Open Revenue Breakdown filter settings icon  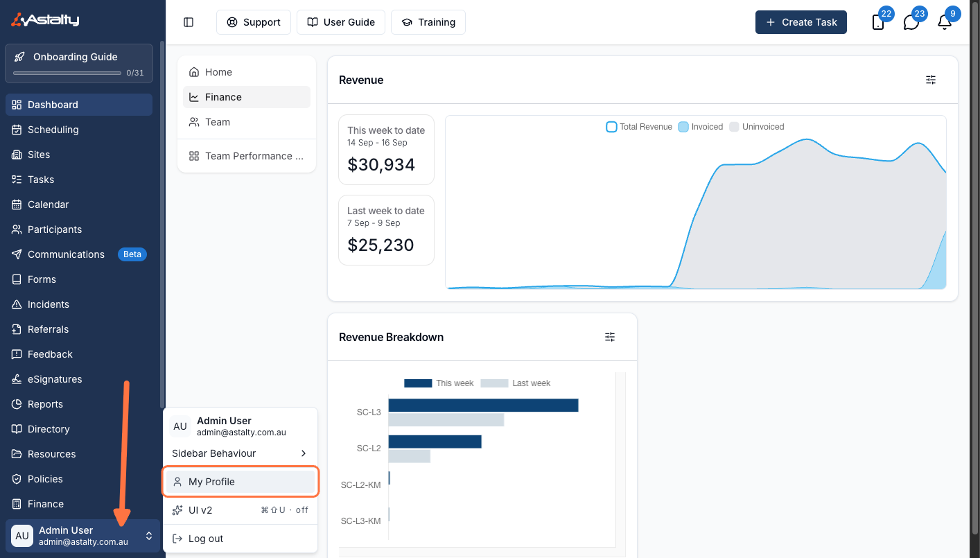tap(610, 337)
